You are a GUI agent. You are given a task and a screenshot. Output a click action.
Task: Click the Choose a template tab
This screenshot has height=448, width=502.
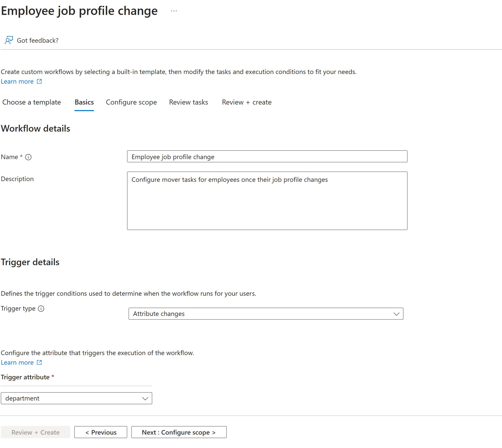(32, 103)
